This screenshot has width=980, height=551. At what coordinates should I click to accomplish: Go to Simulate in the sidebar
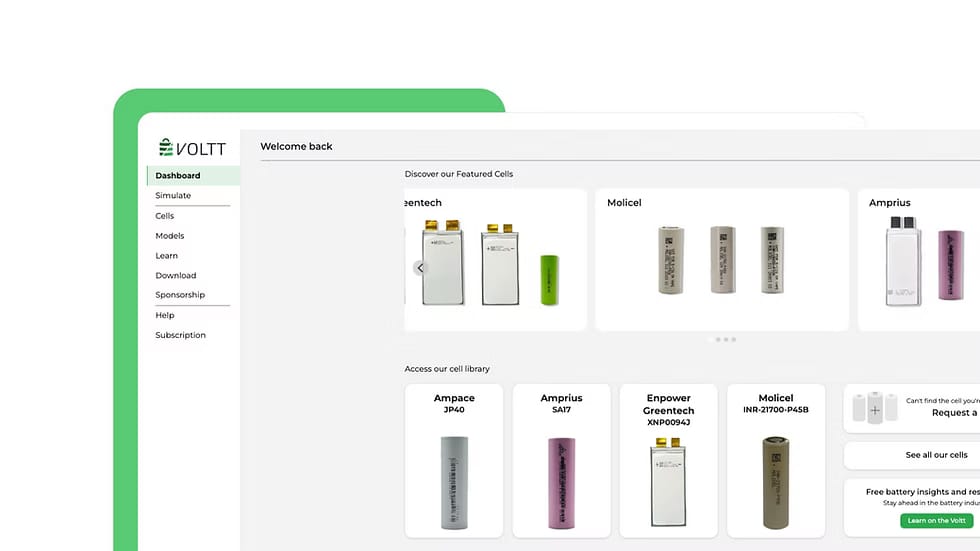pos(173,196)
